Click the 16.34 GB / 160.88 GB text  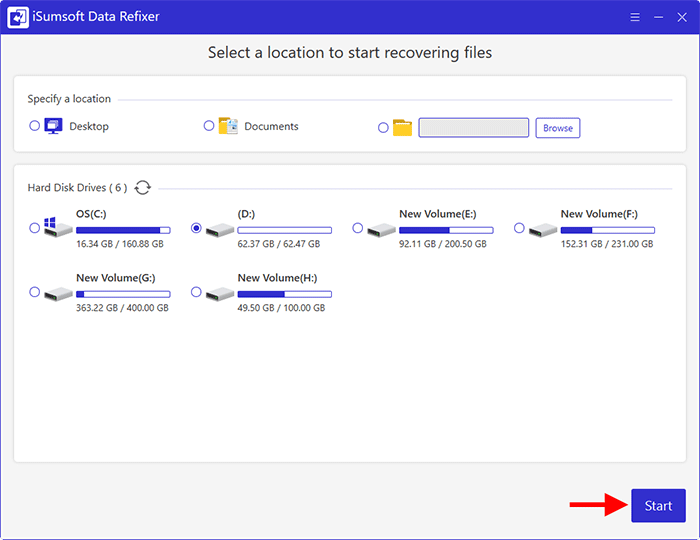tap(120, 244)
